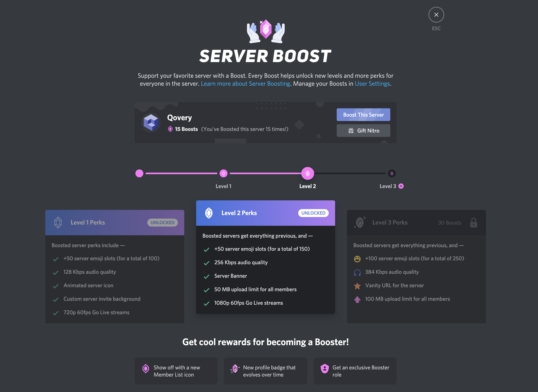Click the Level 3 Perks locked shield icon
This screenshot has width=538, height=392.
(x=474, y=223)
